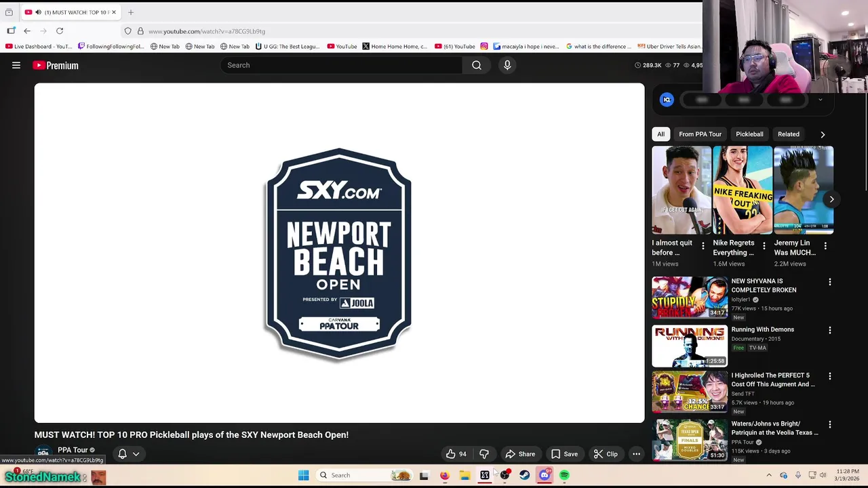Image resolution: width=868 pixels, height=488 pixels.
Task: Reload the page with the refresh icon
Action: point(60,31)
